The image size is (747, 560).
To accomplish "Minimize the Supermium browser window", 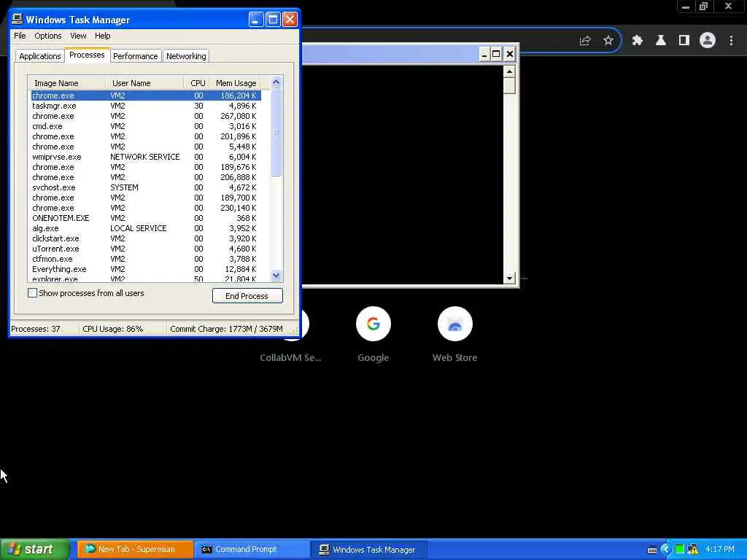I will pyautogui.click(x=686, y=7).
